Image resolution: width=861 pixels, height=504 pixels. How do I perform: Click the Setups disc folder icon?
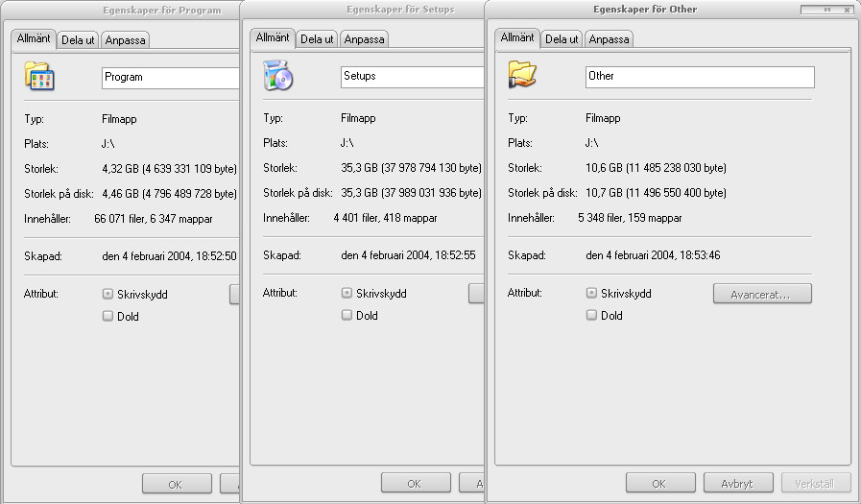point(277,76)
